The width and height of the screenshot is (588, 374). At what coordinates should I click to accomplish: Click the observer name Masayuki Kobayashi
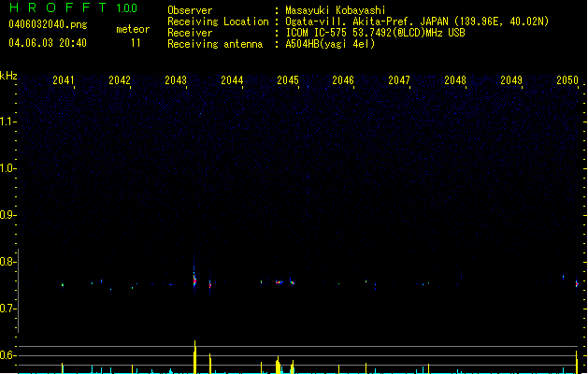[336, 10]
